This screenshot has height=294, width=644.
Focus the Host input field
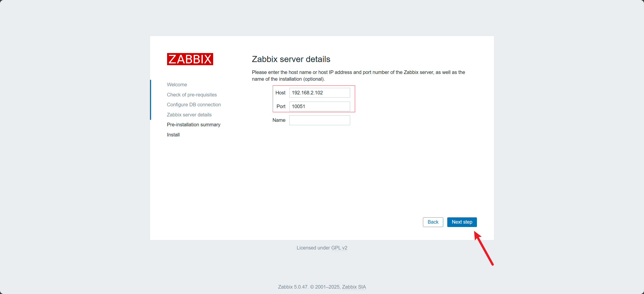[320, 93]
